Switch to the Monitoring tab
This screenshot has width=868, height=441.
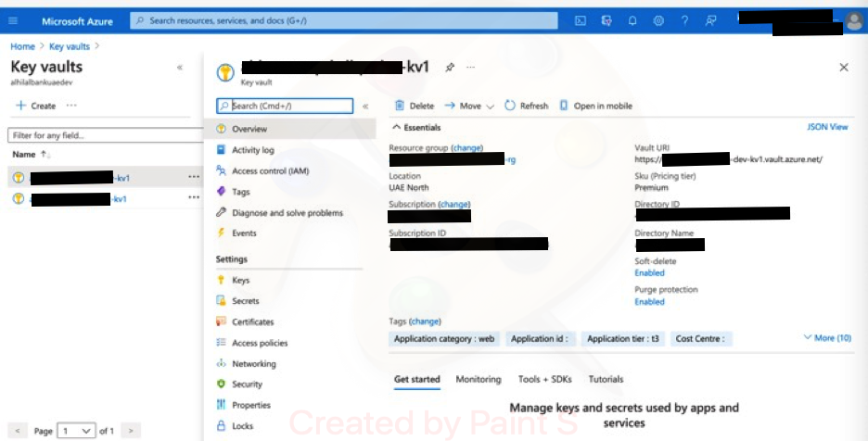[479, 379]
